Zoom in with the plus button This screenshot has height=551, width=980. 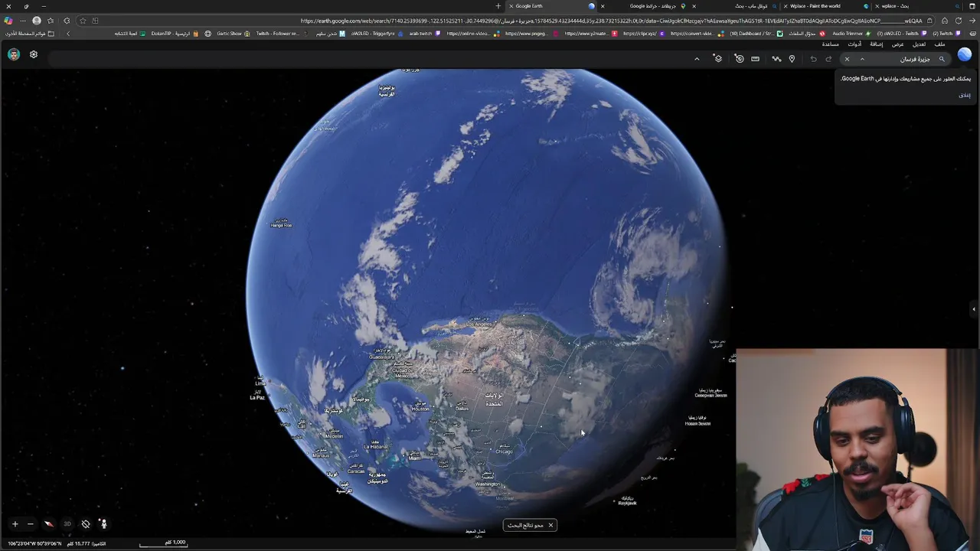[15, 524]
